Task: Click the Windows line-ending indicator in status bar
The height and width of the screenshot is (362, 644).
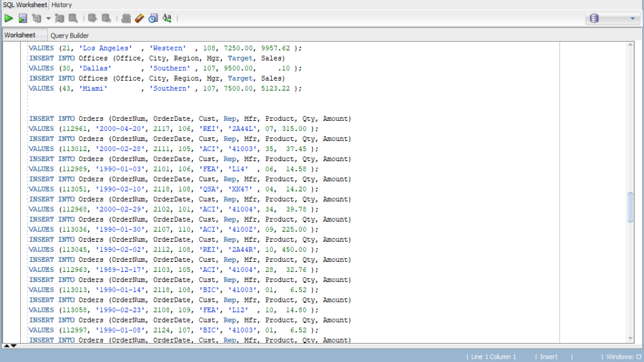Action: click(x=624, y=357)
